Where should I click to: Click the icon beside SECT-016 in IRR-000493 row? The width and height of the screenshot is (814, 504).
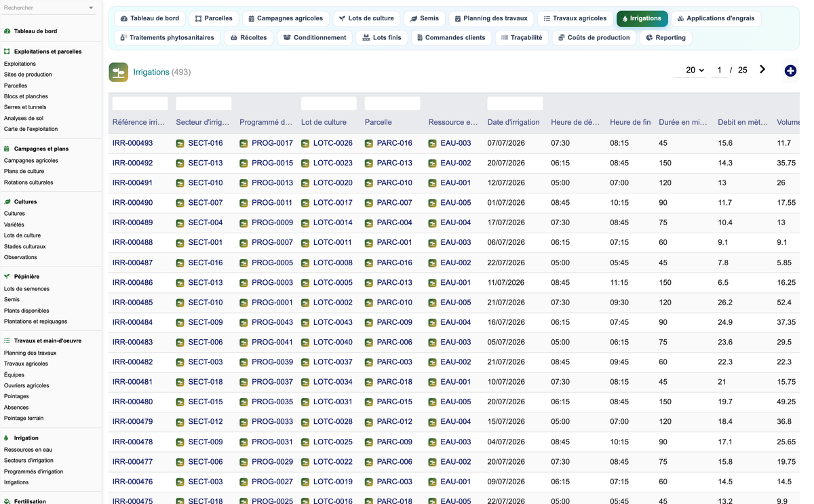[x=180, y=144]
